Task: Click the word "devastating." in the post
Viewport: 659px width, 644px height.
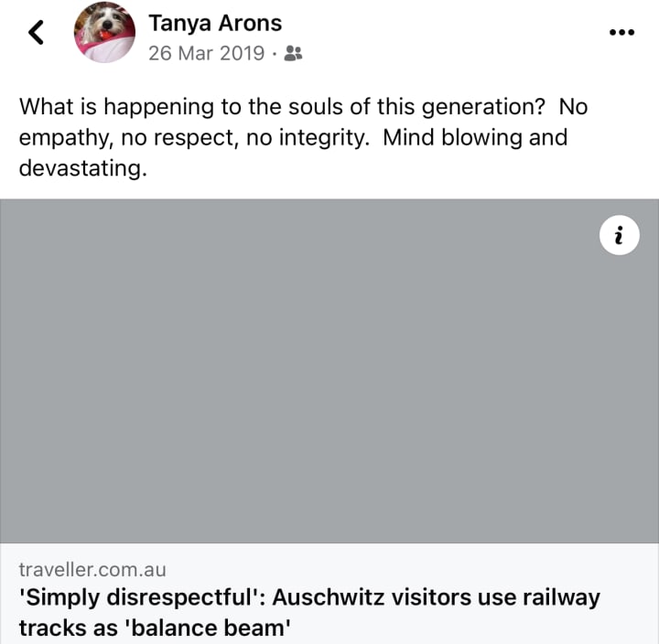Action: point(82,168)
